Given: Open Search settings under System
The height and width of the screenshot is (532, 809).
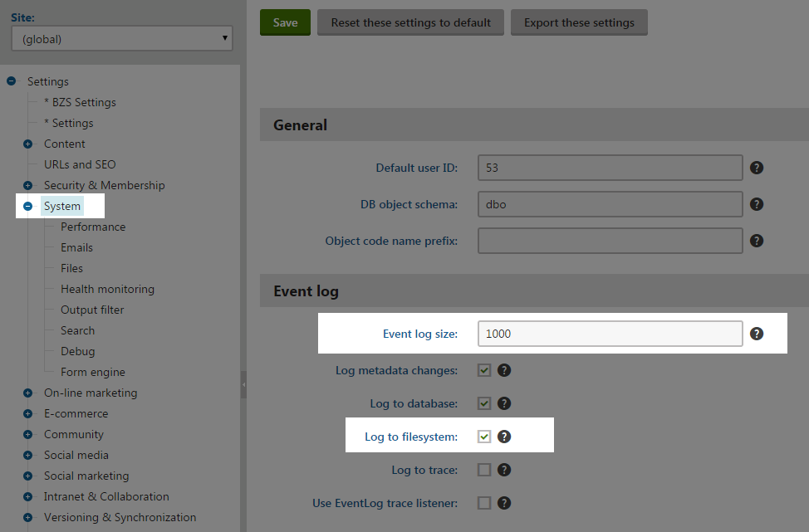Looking at the screenshot, I should coord(77,330).
